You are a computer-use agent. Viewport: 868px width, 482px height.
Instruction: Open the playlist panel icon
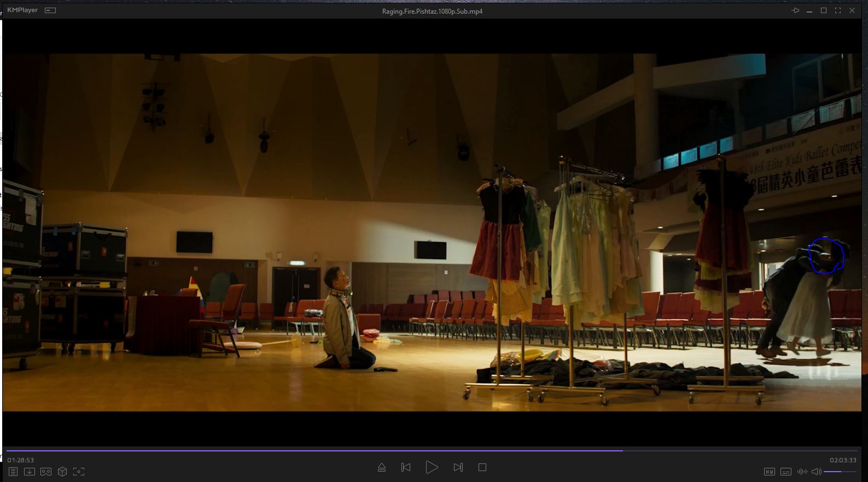(x=13, y=471)
